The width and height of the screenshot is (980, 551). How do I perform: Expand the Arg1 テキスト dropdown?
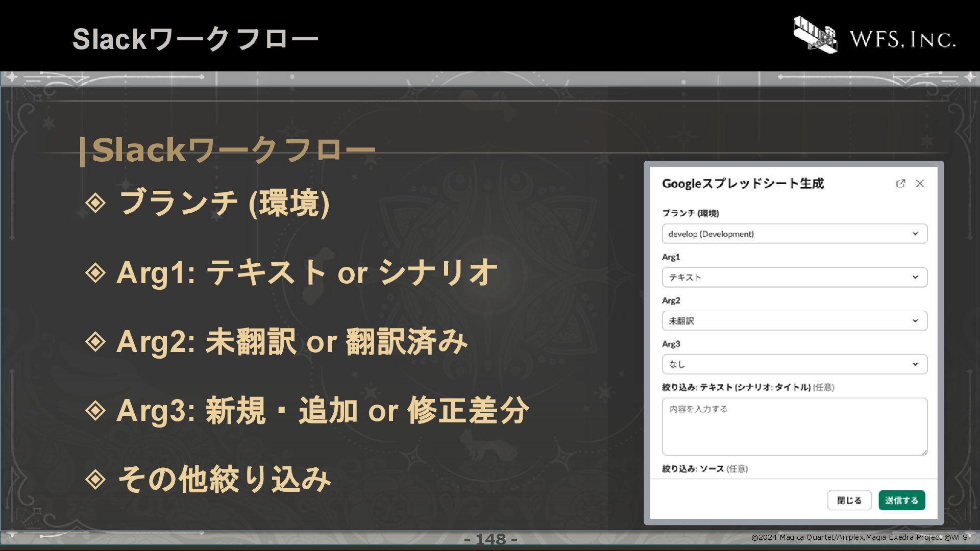click(795, 277)
